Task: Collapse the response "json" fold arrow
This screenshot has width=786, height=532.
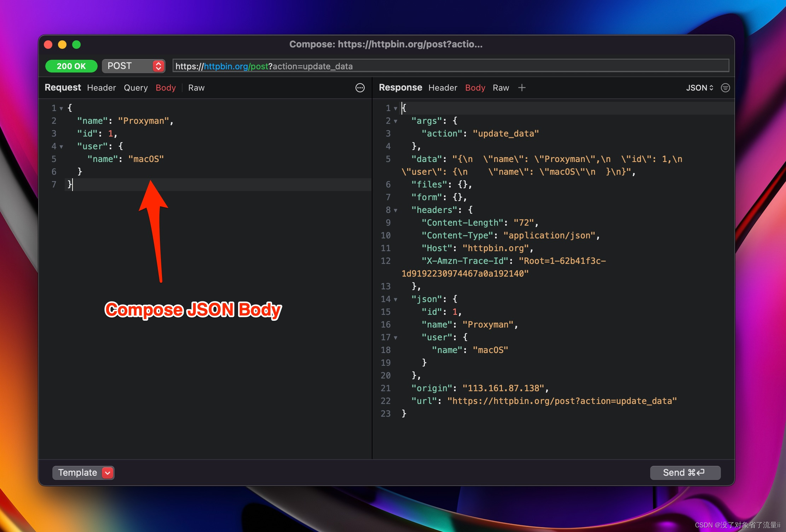Action: (x=395, y=300)
